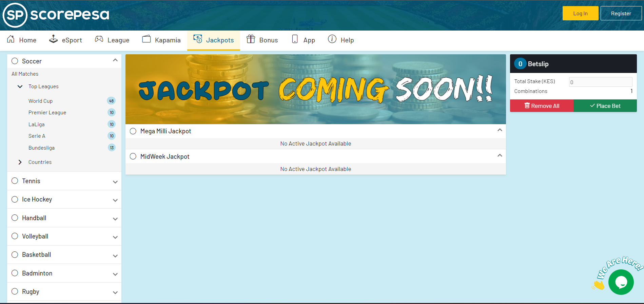
Task: Open the LaLiga league
Action: 37,124
